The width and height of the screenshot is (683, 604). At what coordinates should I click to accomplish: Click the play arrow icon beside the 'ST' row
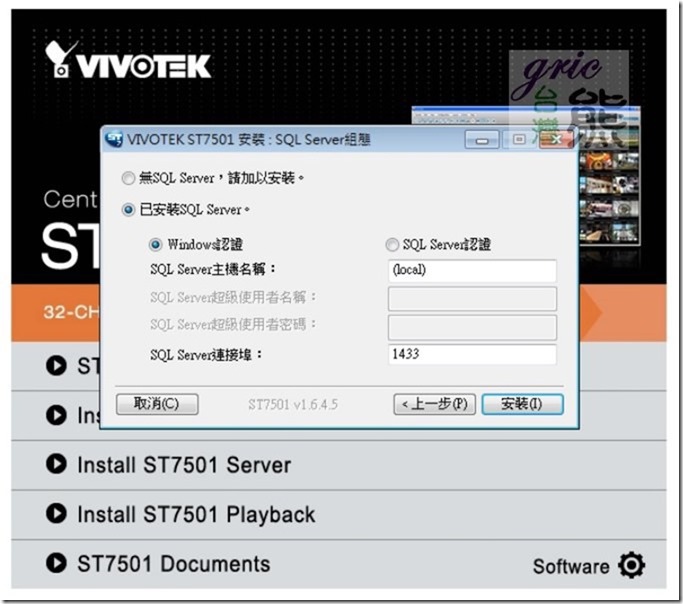[56, 365]
